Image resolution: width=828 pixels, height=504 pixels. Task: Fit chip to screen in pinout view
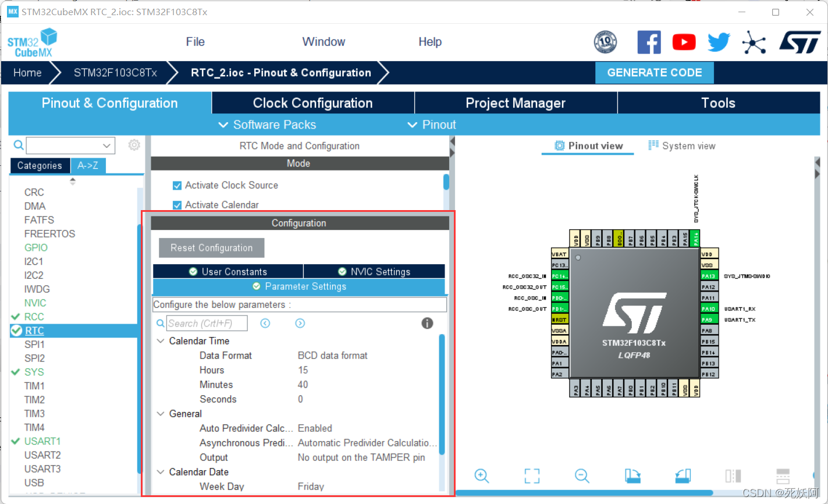[x=532, y=475]
